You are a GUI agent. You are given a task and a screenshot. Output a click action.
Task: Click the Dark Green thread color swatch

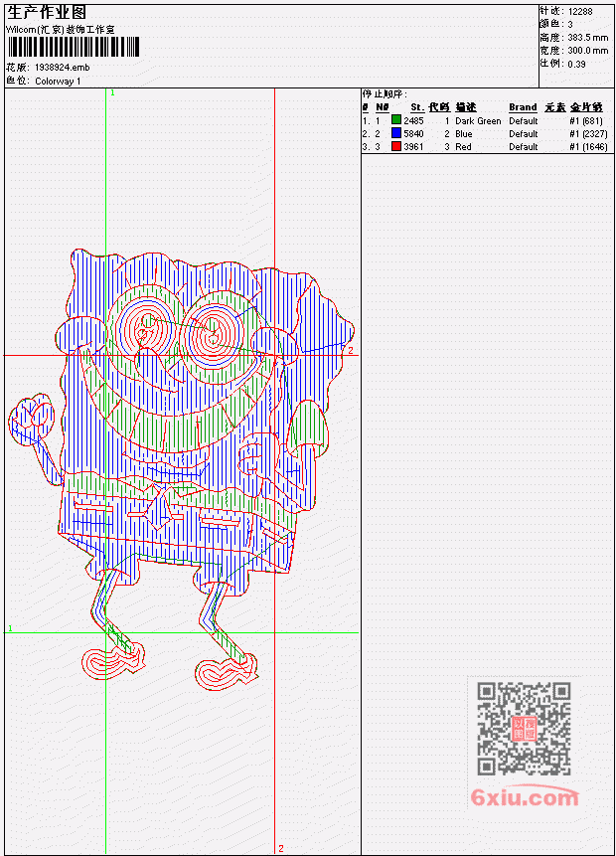(x=396, y=120)
